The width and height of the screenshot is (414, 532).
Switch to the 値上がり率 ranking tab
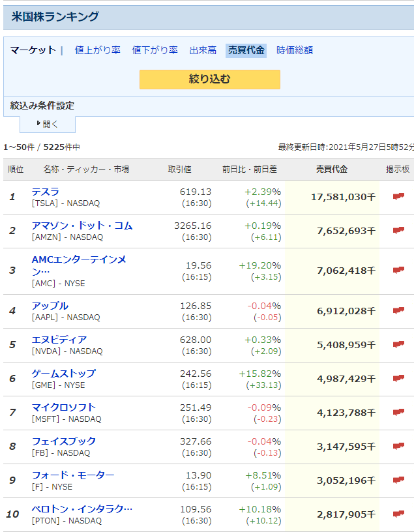click(97, 50)
